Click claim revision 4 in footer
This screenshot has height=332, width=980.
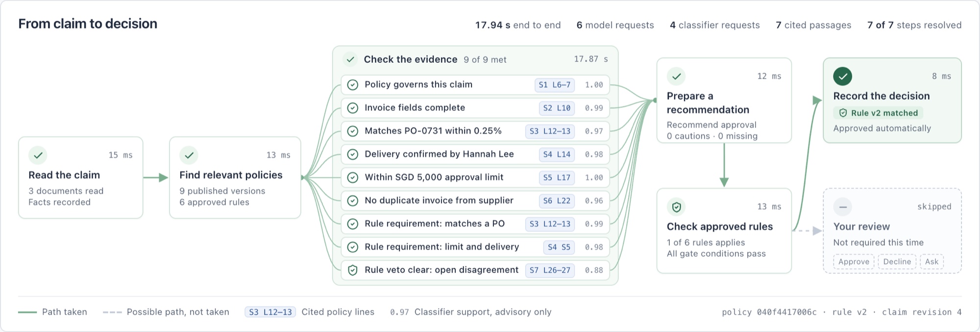[922, 312]
